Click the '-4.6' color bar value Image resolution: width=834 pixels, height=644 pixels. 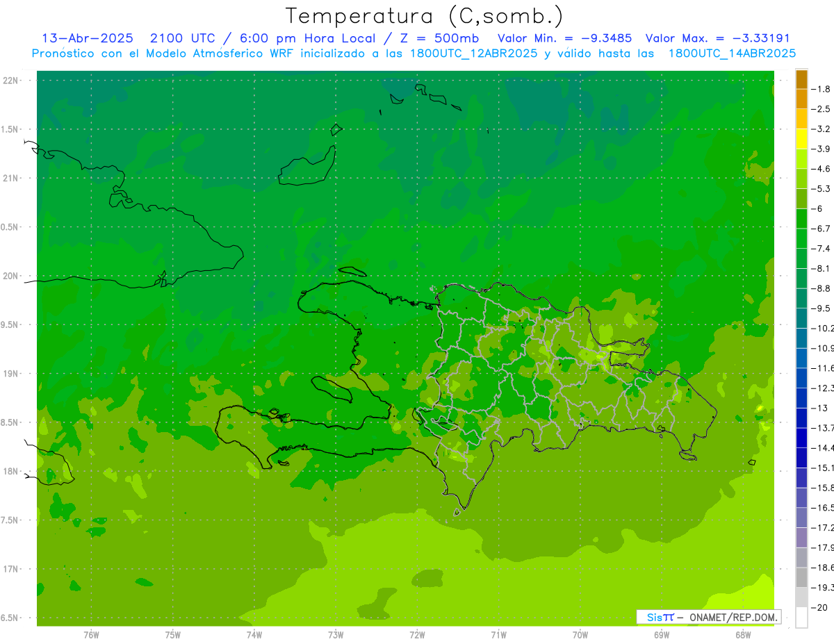point(821,169)
